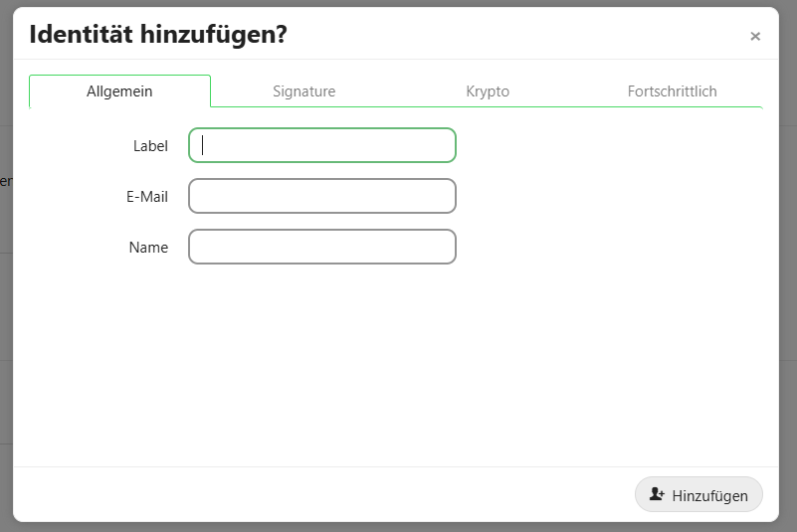Click the "Label" field caption
The image size is (797, 532).
click(x=150, y=146)
